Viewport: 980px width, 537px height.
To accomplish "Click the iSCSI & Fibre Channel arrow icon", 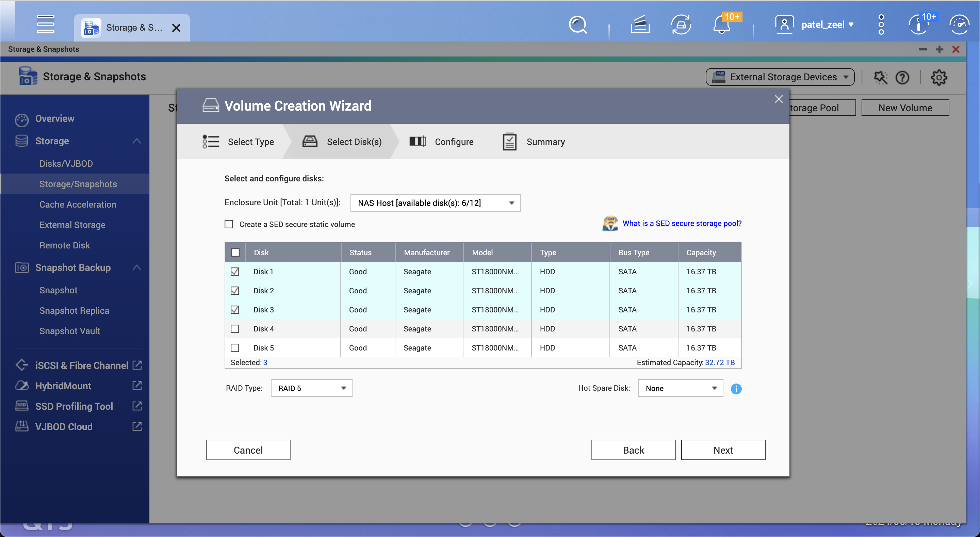I will click(22, 365).
